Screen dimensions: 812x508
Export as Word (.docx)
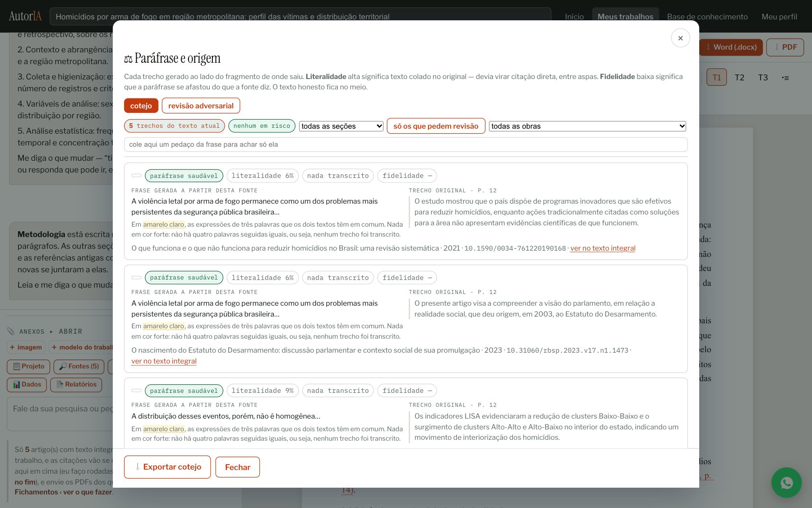coord(731,47)
